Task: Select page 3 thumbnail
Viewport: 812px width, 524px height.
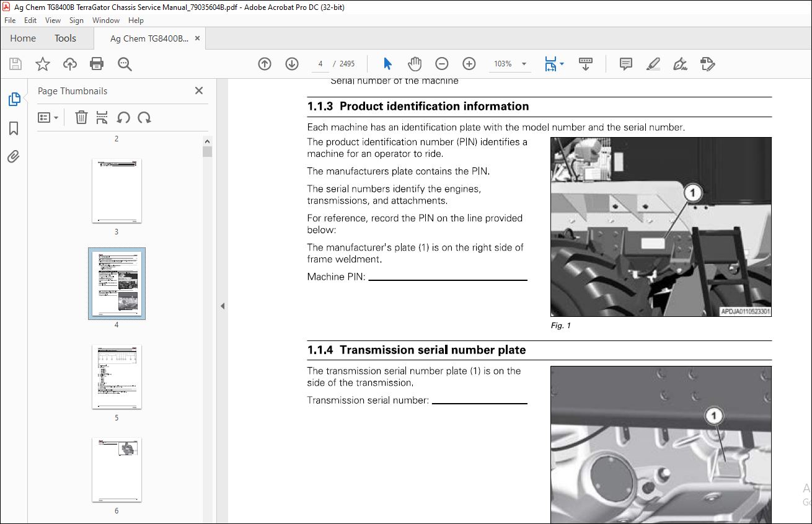Action: coord(117,190)
